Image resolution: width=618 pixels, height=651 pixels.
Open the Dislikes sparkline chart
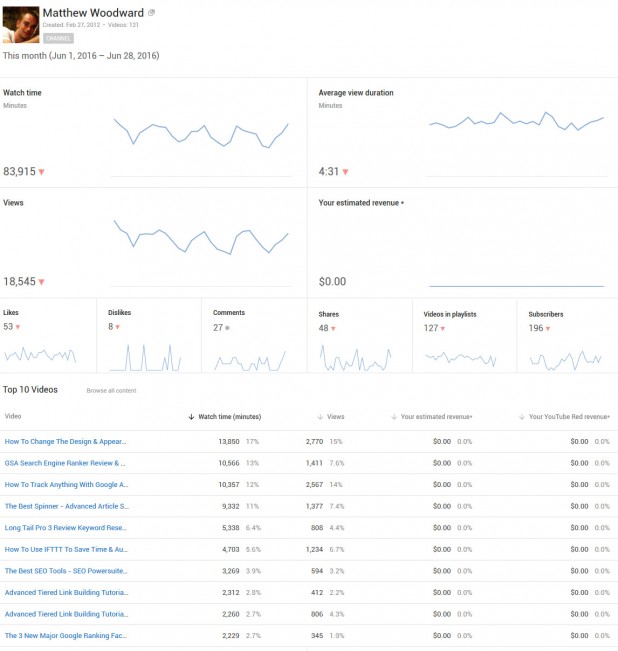(146, 356)
